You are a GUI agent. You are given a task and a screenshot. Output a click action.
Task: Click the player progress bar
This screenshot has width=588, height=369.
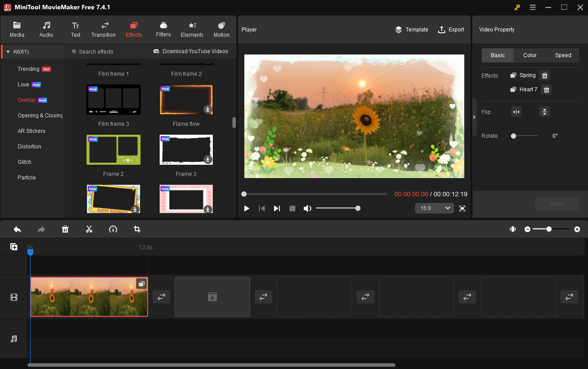click(315, 194)
